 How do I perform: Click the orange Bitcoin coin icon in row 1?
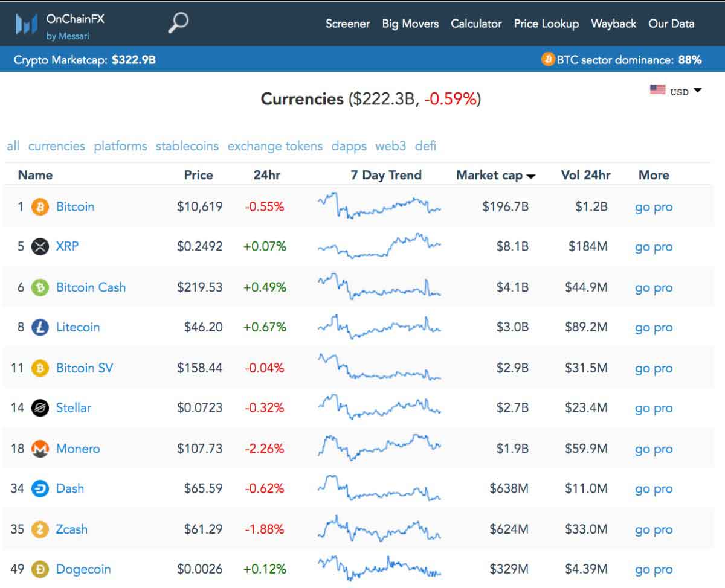coord(40,206)
